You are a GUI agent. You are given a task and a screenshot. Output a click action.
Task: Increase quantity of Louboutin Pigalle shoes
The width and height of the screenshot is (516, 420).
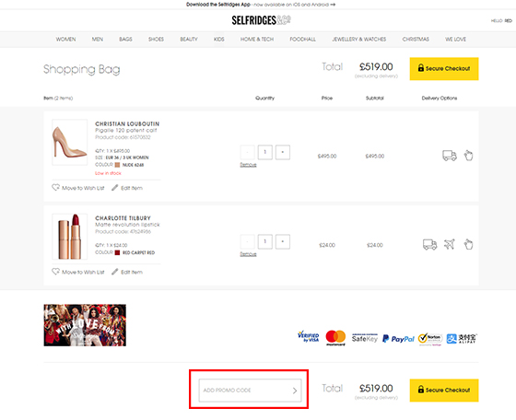coord(283,152)
